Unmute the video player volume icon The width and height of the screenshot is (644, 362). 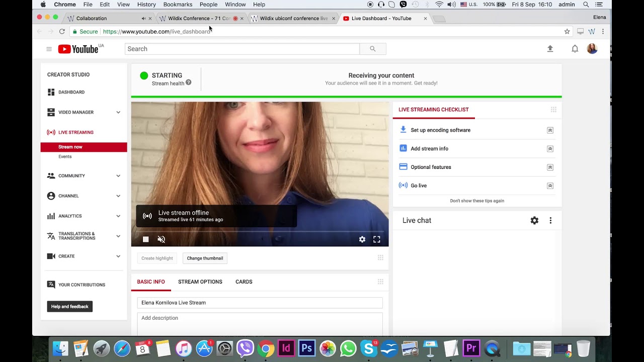coord(161,239)
